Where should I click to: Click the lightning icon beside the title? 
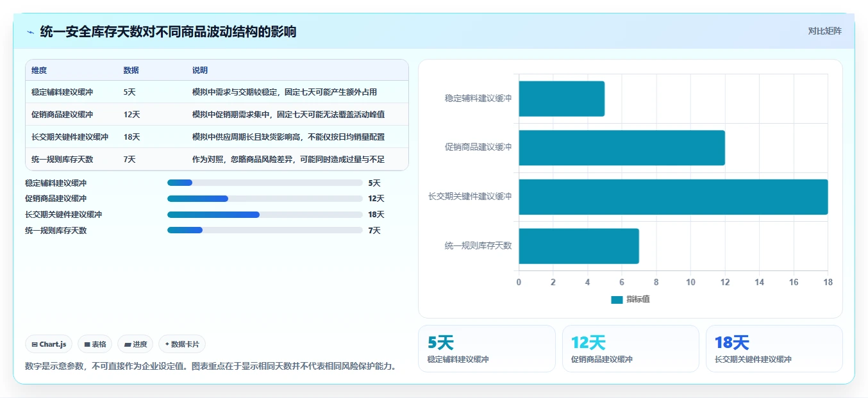click(x=30, y=32)
